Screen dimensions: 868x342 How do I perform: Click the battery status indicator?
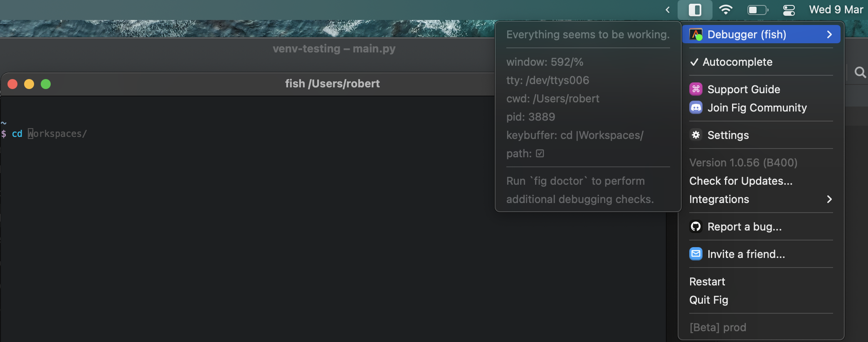point(757,10)
